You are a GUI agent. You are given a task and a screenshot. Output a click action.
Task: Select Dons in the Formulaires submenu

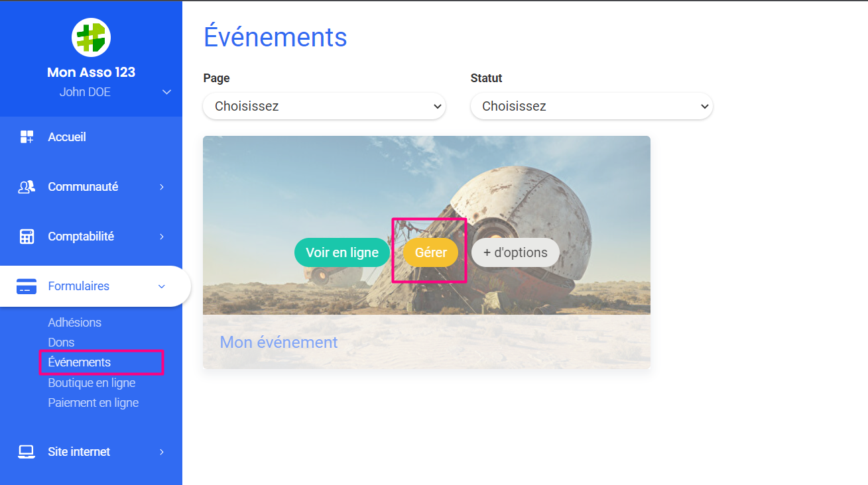[61, 343]
